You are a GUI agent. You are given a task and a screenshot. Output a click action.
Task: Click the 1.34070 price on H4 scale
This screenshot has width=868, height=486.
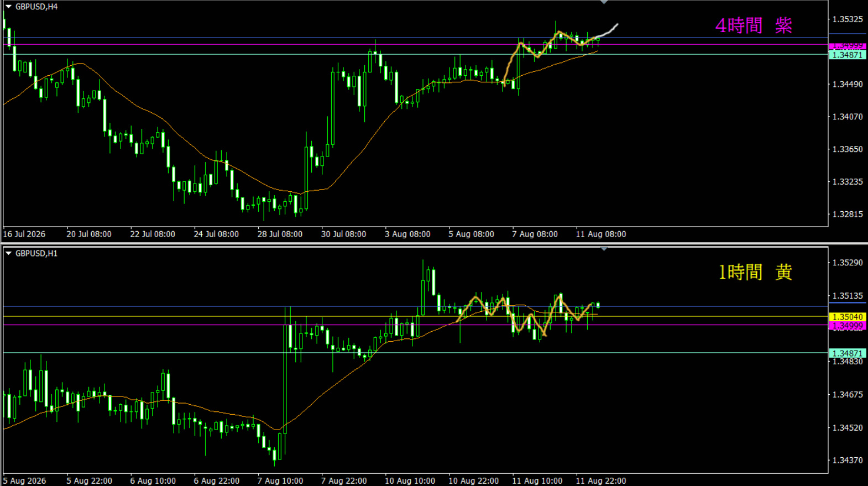point(848,117)
